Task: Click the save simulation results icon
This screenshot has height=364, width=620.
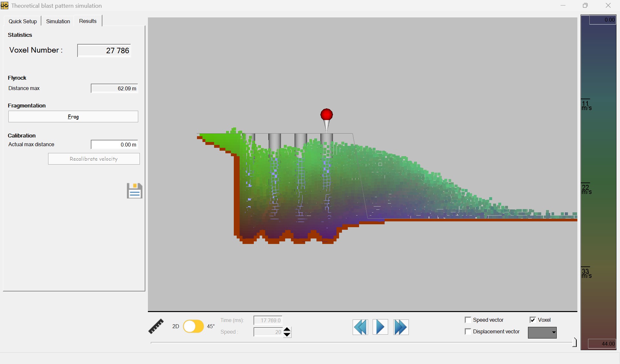Action: click(134, 191)
